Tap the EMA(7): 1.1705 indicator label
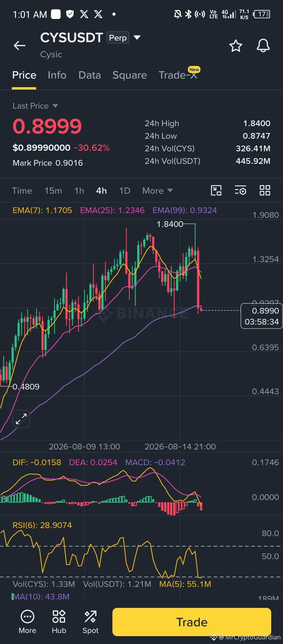The height and width of the screenshot is (644, 283). (x=42, y=210)
